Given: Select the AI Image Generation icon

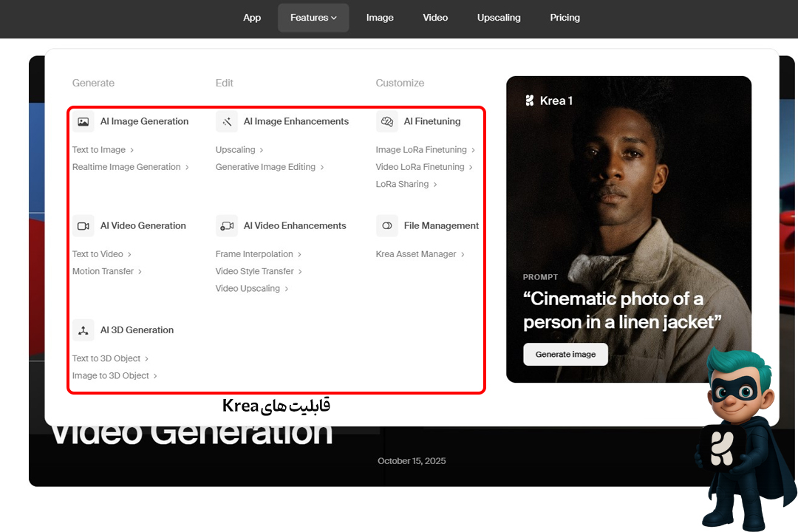Looking at the screenshot, I should point(83,121).
